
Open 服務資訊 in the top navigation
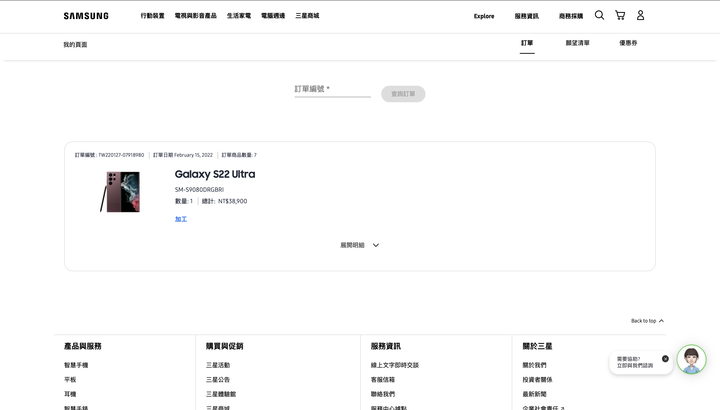(x=526, y=16)
